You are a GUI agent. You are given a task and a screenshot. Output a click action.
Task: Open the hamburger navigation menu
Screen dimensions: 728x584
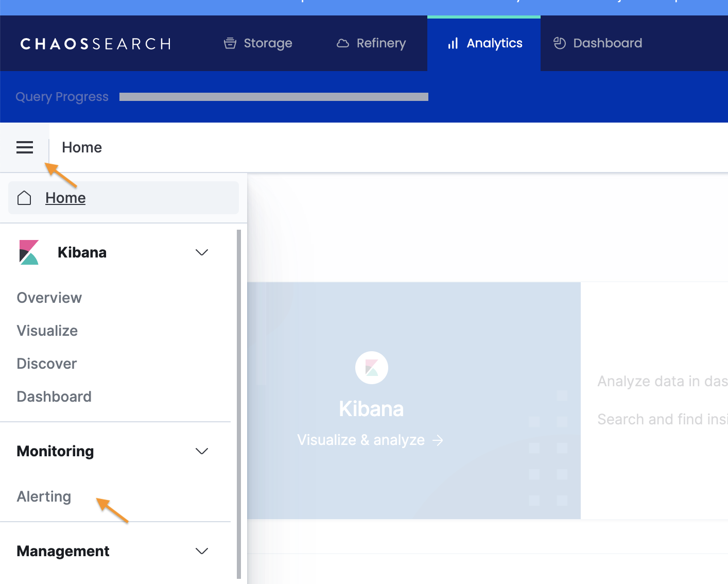[x=25, y=147]
